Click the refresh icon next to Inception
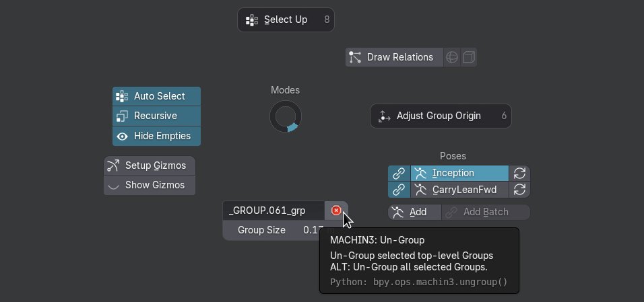Screen dimensions: 644x302 519,174
